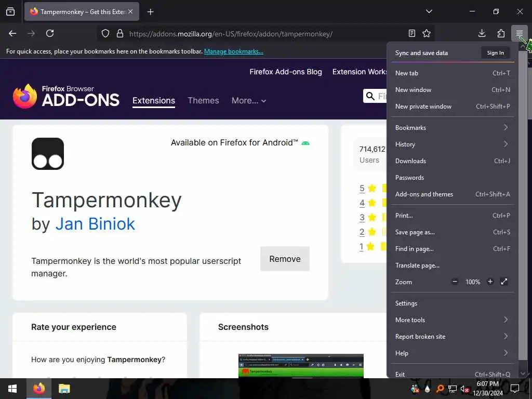This screenshot has width=532, height=399.
Task: Open author Jan Biniok link
Action: 95,224
